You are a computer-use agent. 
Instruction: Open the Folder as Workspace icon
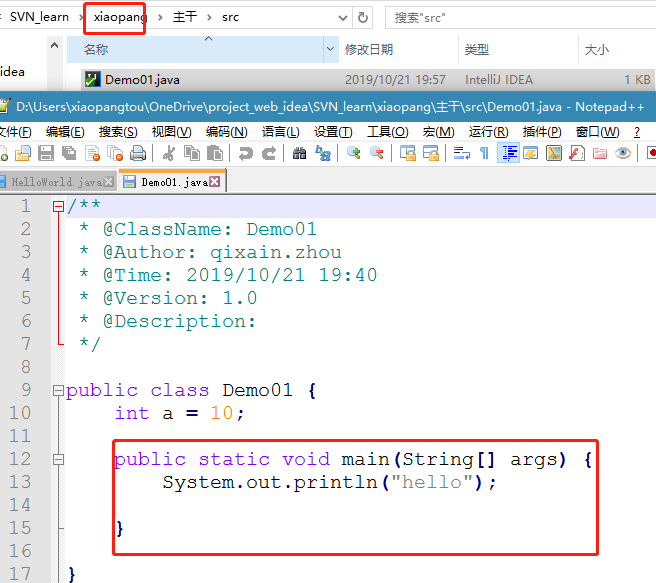point(600,153)
